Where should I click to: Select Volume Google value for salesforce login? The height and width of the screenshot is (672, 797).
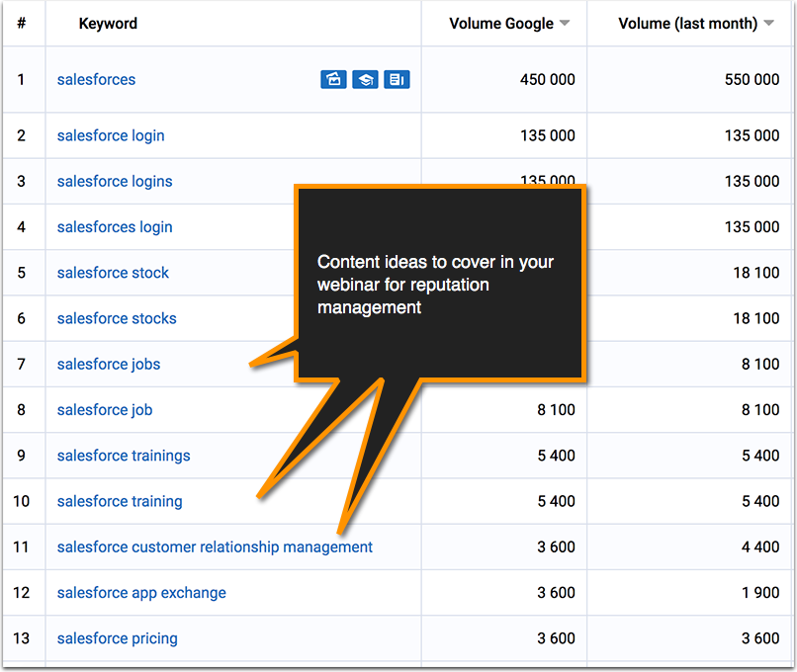tap(548, 135)
